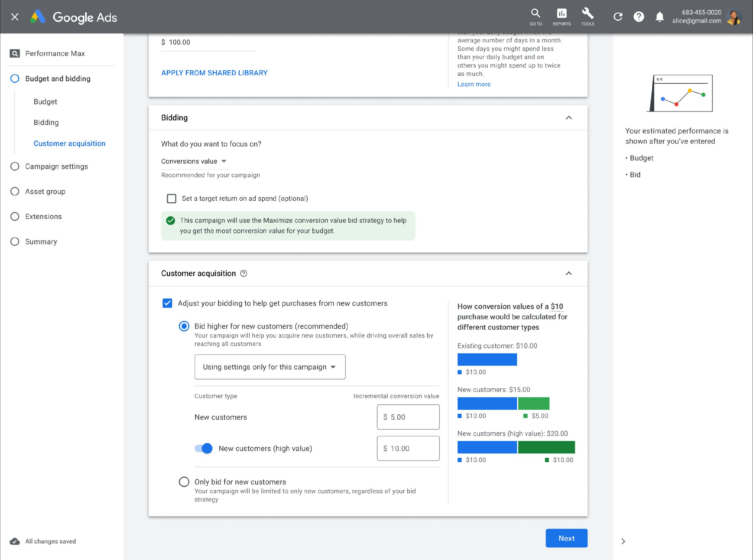Click the Recommended for your campaign text
This screenshot has width=753, height=560.
click(x=210, y=175)
